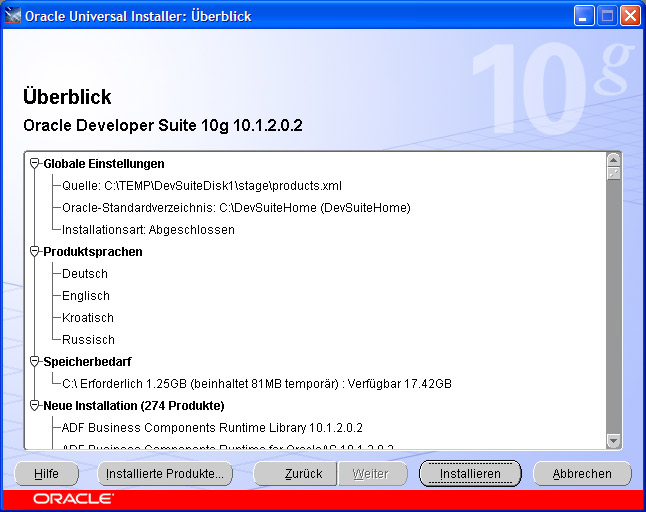Click the Globale Einstellungen heading
The width and height of the screenshot is (646, 512).
(x=104, y=164)
